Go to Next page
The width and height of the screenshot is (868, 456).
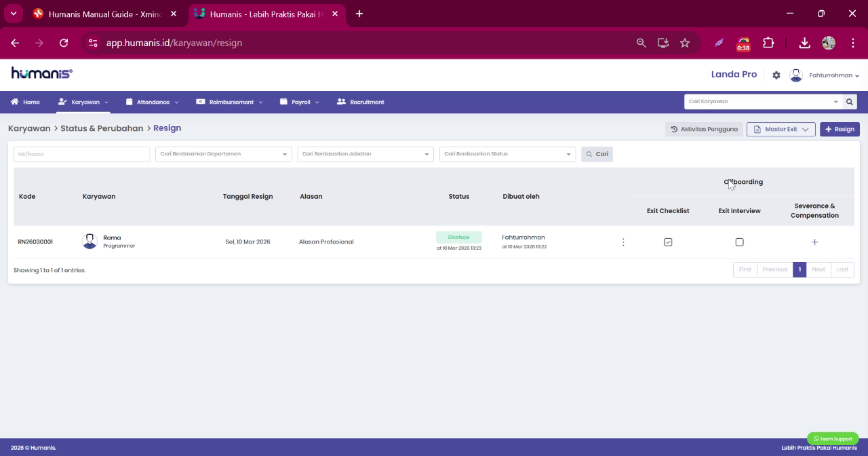point(818,269)
